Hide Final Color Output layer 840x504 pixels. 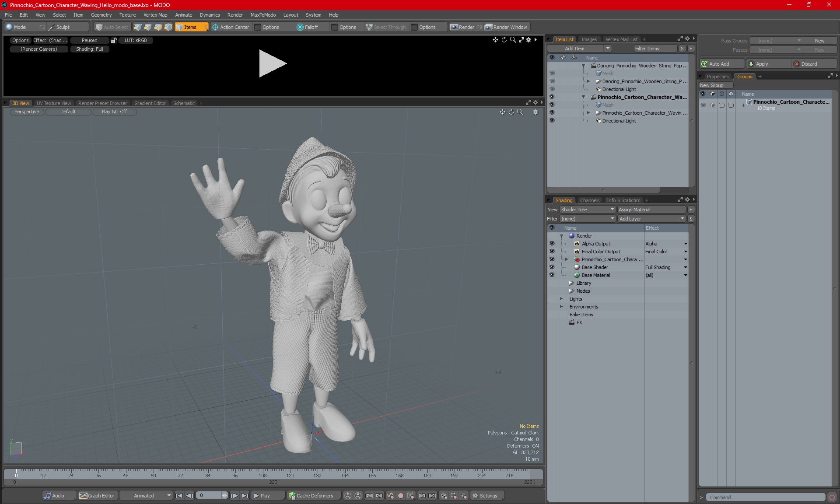click(x=552, y=252)
